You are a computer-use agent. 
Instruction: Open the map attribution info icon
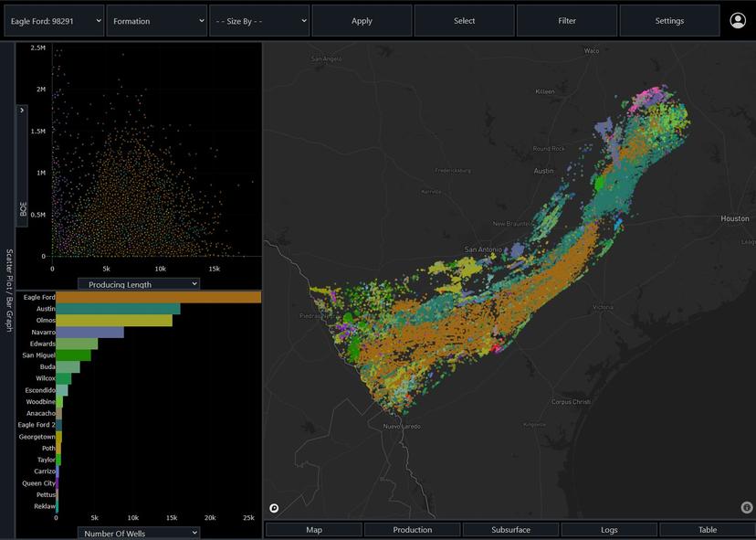point(745,507)
